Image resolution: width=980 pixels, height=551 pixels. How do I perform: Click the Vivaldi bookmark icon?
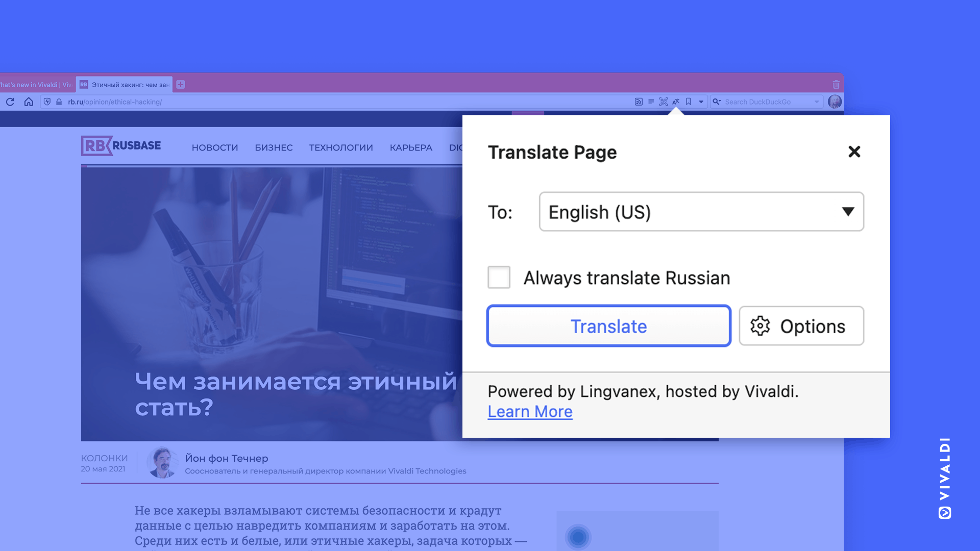click(689, 102)
